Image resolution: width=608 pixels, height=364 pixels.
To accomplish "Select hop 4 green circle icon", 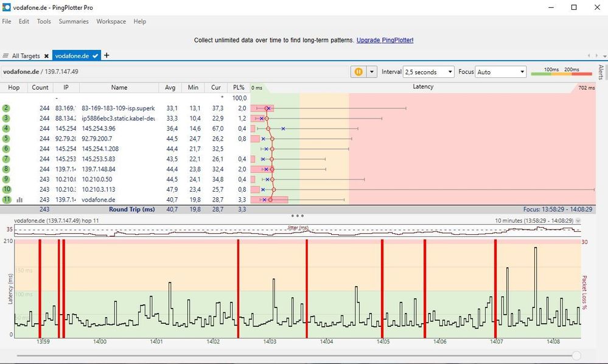I will pyautogui.click(x=6, y=128).
